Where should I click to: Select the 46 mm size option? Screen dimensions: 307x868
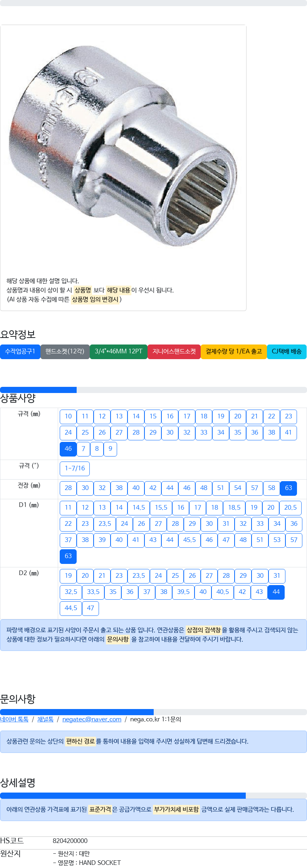pos(68,449)
